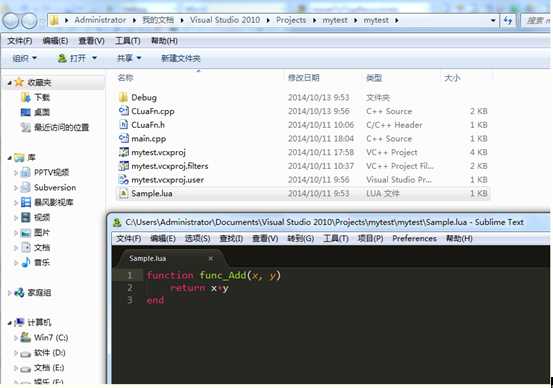Screen dimensions: 553x388
Task: Select the main.cpp file icon
Action: click(x=123, y=138)
